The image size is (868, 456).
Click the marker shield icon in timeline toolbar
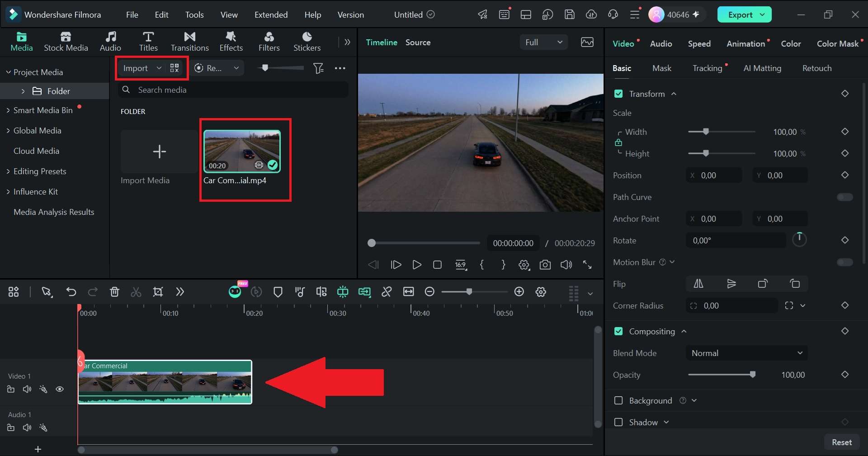coord(278,292)
